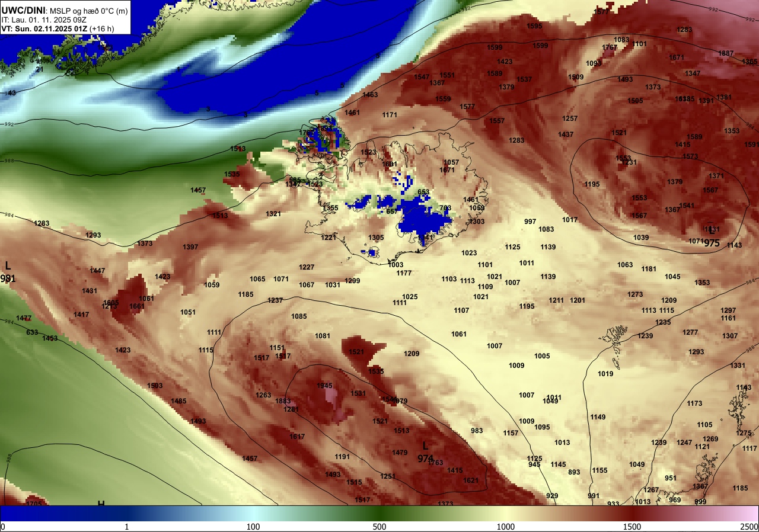The width and height of the screenshot is (759, 532).
Task: Click the height value 1257
Action: click(x=570, y=118)
